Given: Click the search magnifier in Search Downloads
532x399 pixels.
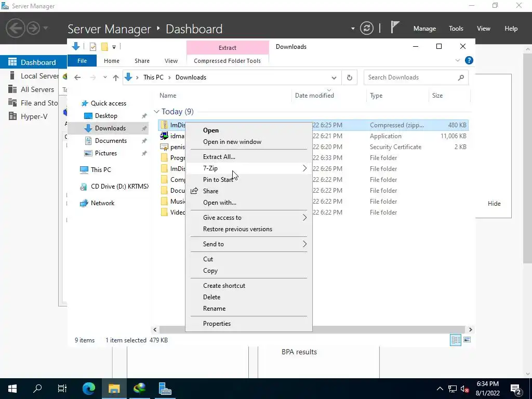Looking at the screenshot, I should click(461, 77).
